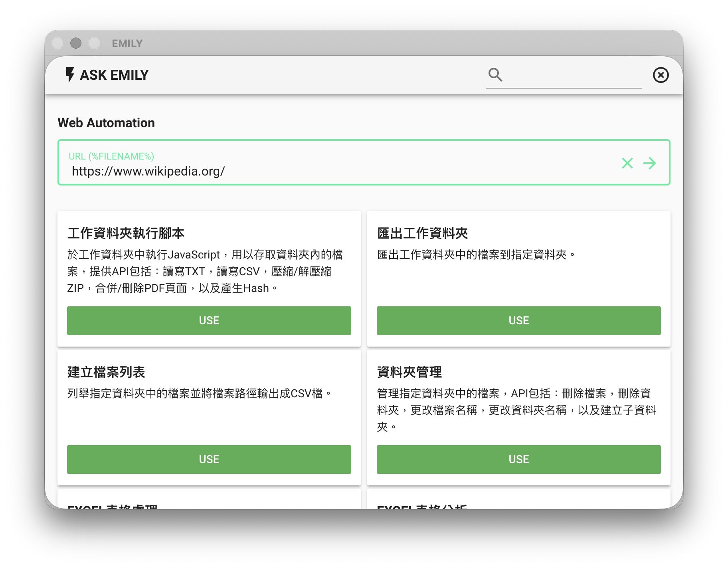This screenshot has width=728, height=568.
Task: Click the magnifier search icon
Action: 495,75
